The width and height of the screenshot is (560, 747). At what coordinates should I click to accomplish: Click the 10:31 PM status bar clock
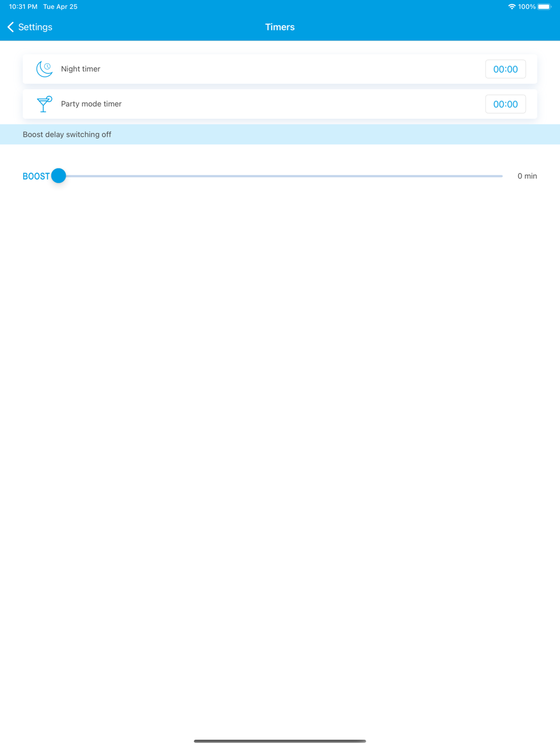23,7
